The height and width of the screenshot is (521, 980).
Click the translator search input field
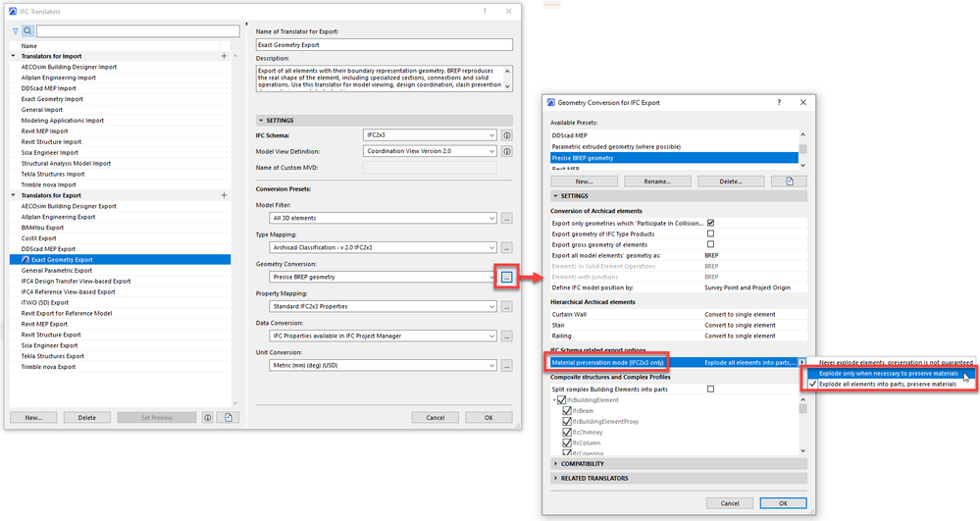point(138,30)
